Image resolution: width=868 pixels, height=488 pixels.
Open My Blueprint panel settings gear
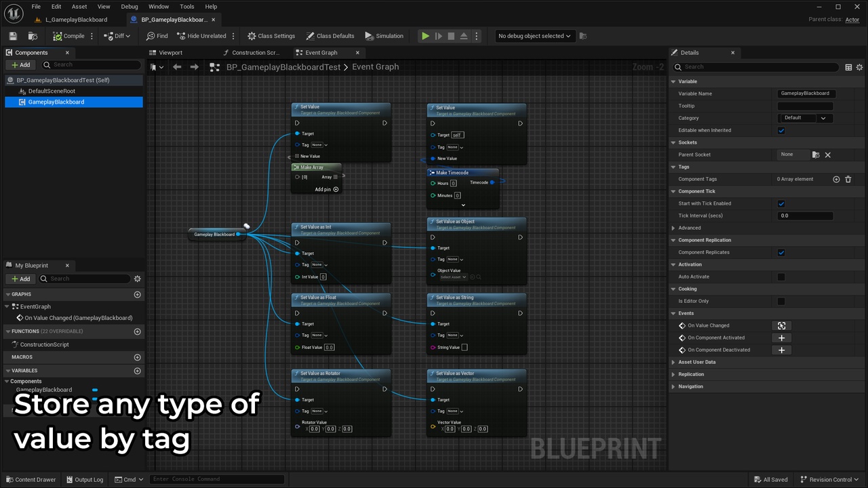[138, 279]
